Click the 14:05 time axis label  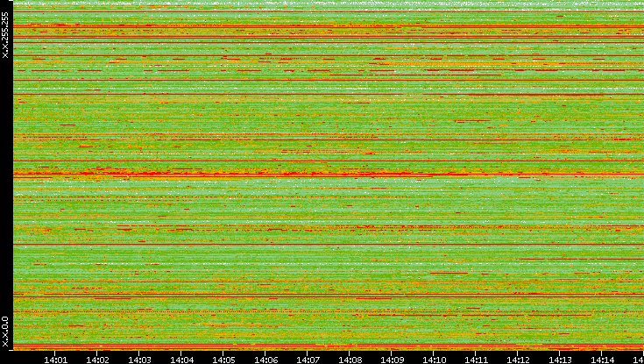point(223,360)
